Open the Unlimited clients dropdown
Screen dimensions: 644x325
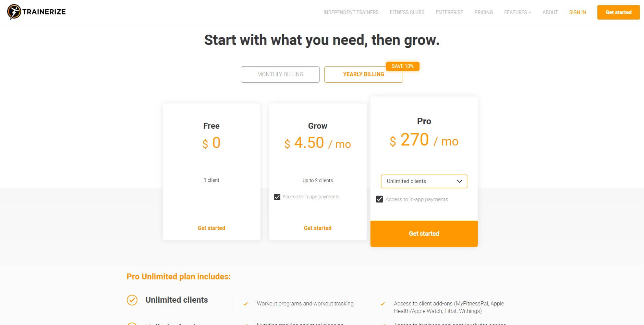(424, 181)
